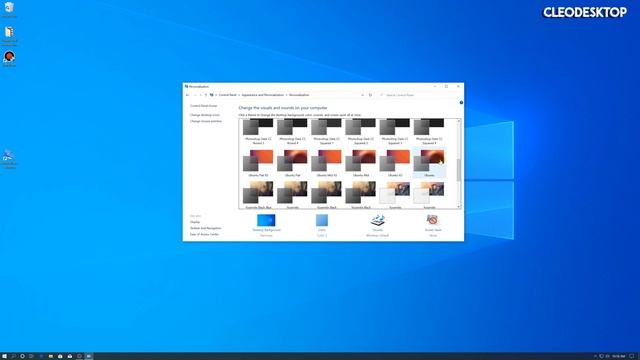Image resolution: width=640 pixels, height=360 pixels.
Task: Select Photoshop Dark CC Round 4 theme
Action: tap(292, 132)
